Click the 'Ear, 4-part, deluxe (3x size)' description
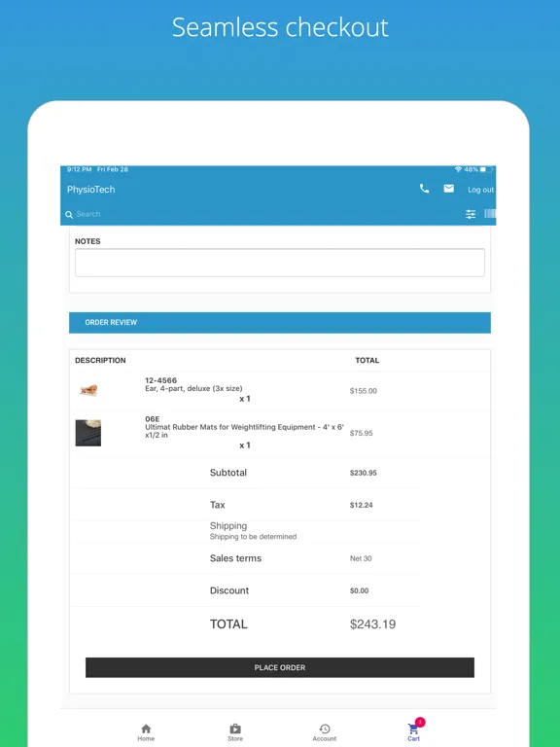Image resolution: width=560 pixels, height=747 pixels. (193, 388)
